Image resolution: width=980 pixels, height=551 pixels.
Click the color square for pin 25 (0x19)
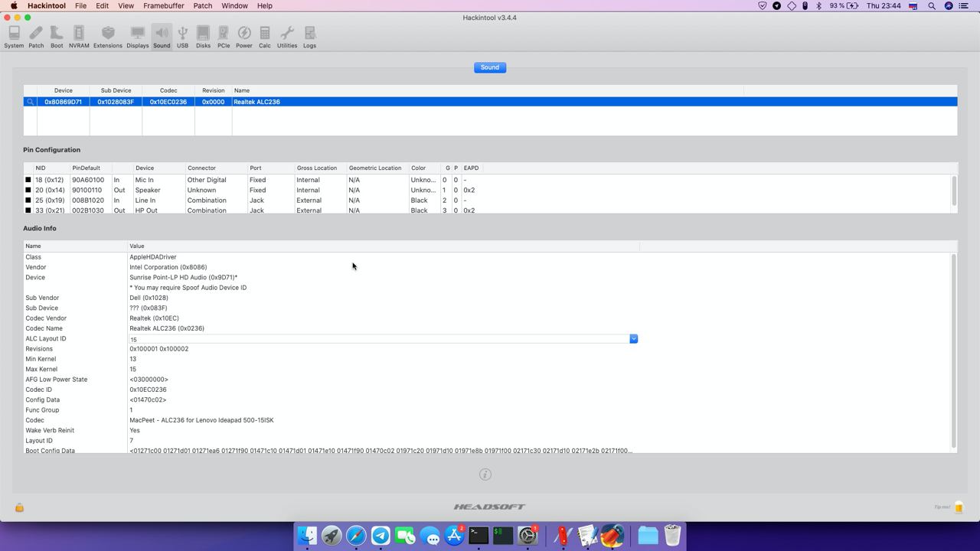(28, 201)
